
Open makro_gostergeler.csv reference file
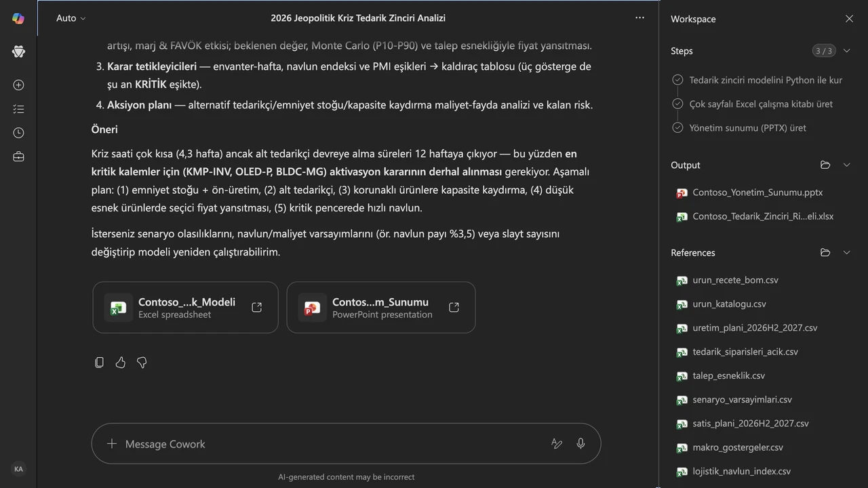pyautogui.click(x=737, y=447)
